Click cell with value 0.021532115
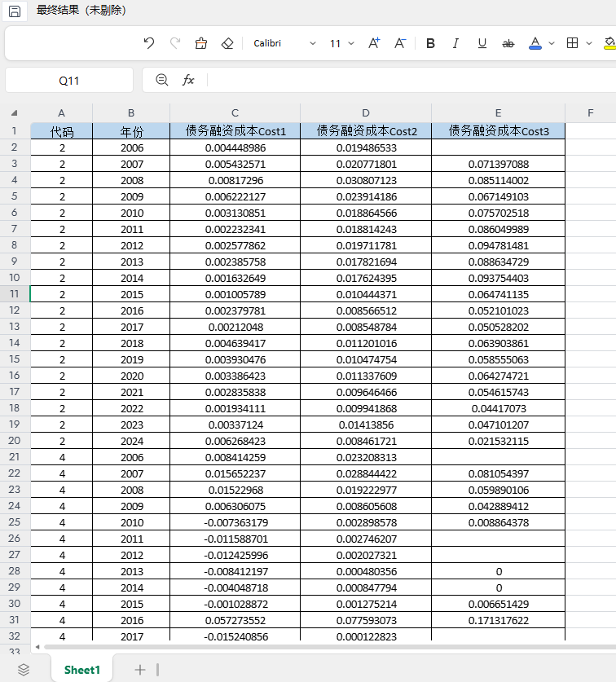The width and height of the screenshot is (616, 682). point(499,441)
